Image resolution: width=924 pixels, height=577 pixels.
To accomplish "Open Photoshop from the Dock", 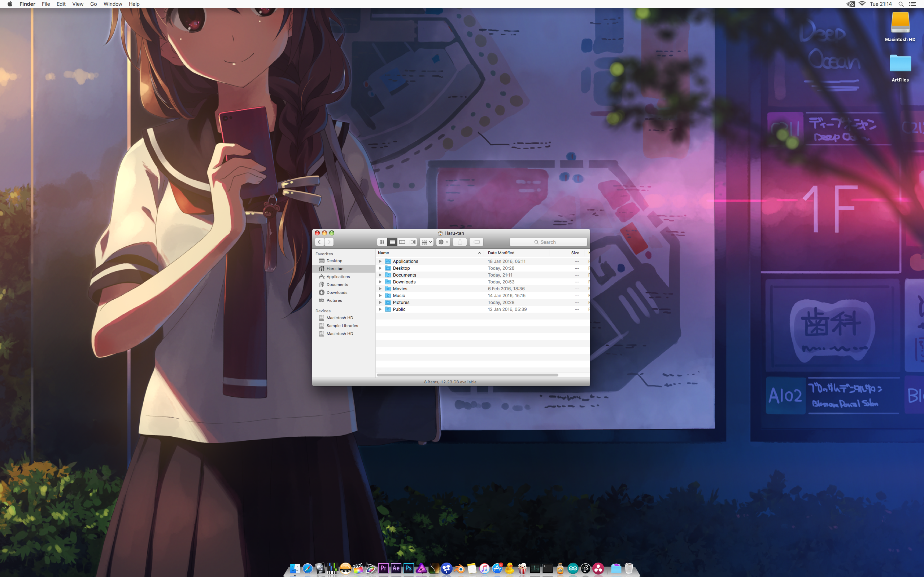I will tap(409, 568).
